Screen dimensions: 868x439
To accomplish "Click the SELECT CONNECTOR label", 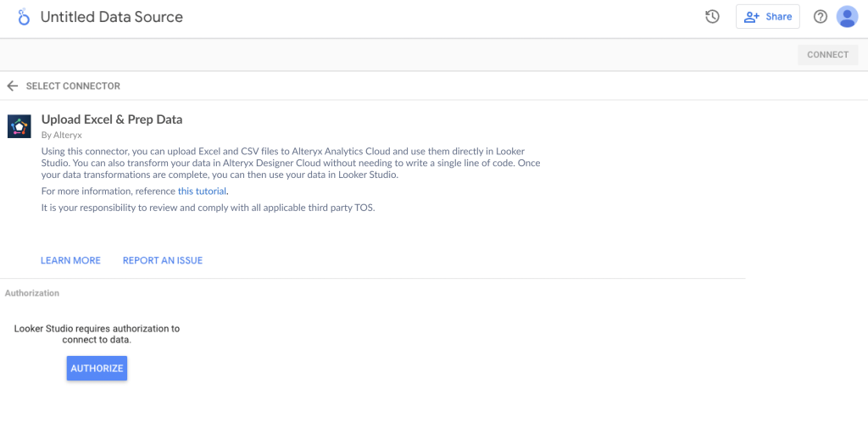I will pos(73,86).
